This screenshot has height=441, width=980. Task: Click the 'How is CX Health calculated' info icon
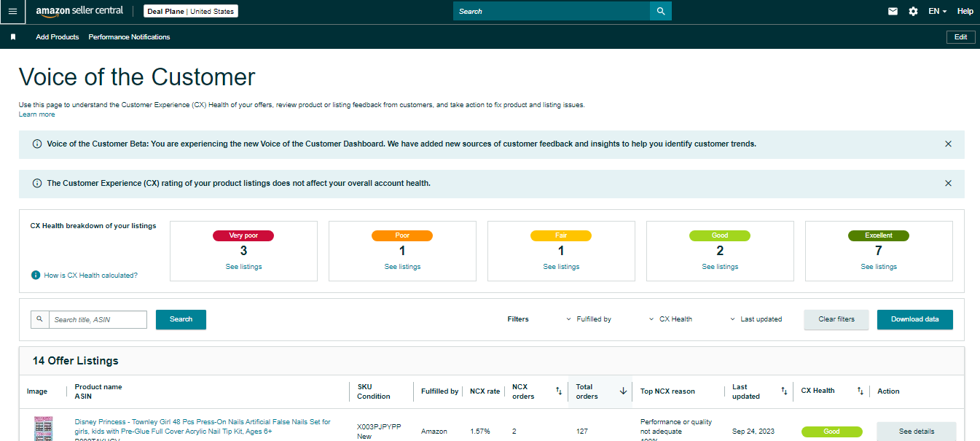[x=35, y=275]
